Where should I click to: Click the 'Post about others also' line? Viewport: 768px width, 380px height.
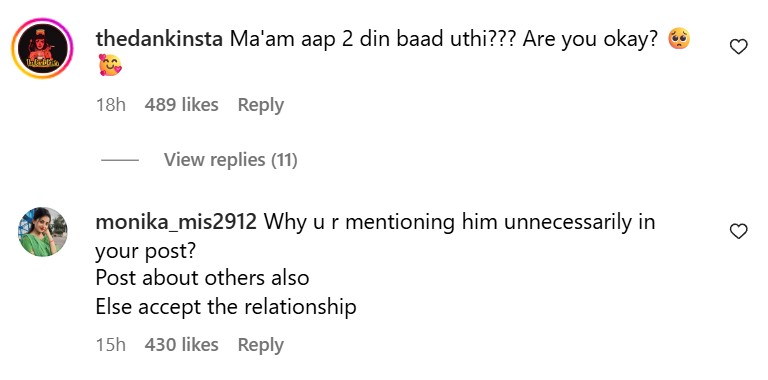tap(202, 278)
